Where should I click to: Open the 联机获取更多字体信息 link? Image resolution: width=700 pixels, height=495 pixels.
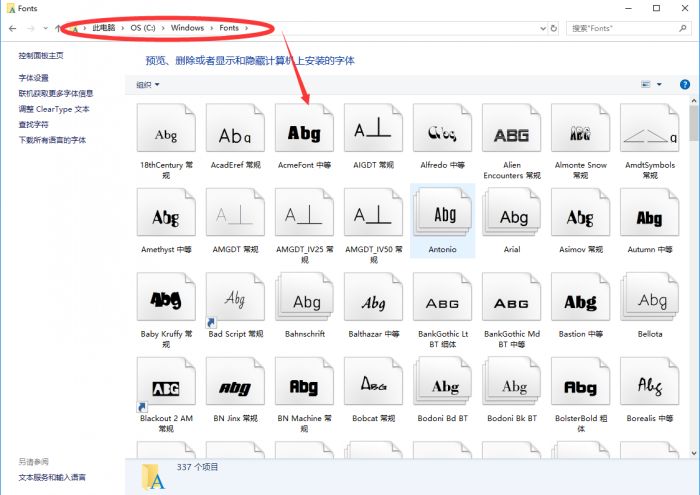[x=56, y=93]
